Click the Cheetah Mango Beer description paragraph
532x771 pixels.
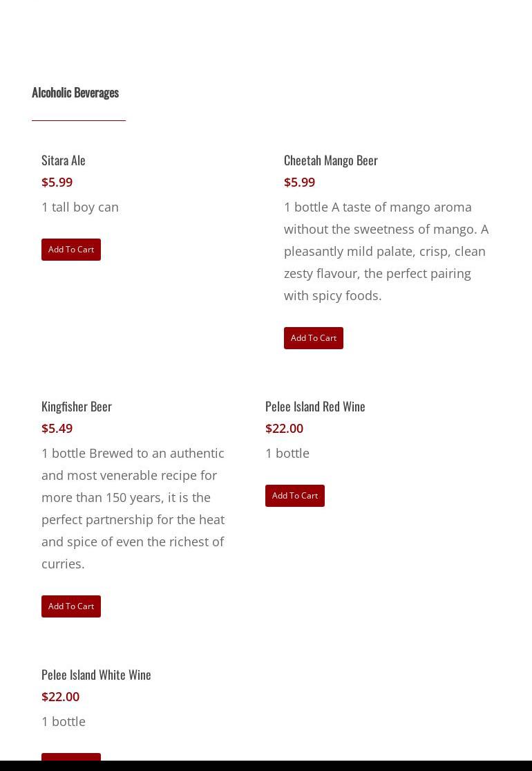[386, 251]
